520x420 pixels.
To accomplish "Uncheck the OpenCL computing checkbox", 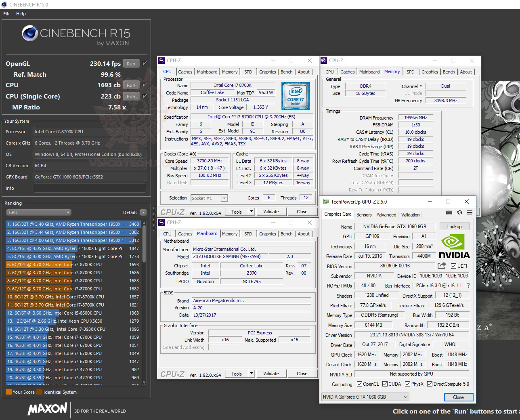I will pos(359,384).
